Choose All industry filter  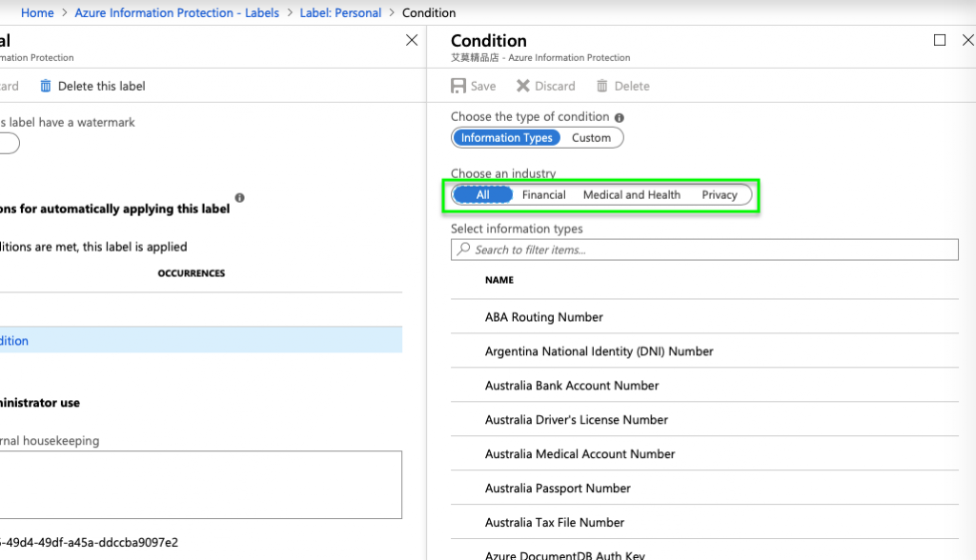pos(483,194)
